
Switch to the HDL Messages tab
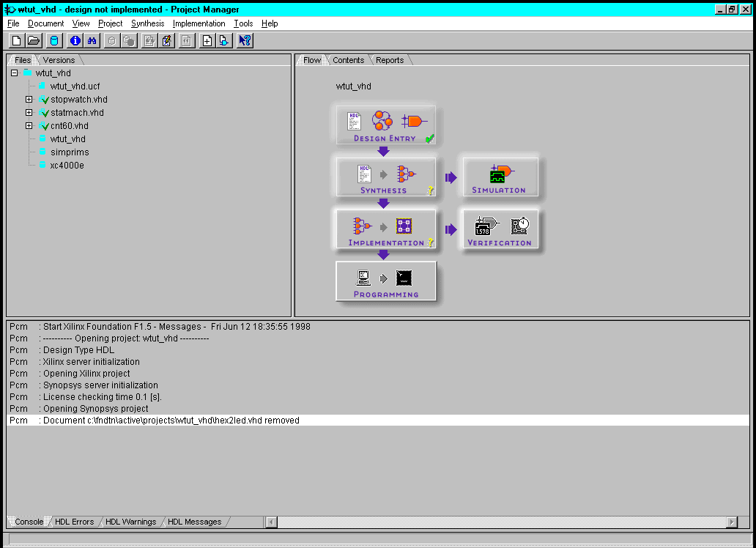(x=194, y=522)
